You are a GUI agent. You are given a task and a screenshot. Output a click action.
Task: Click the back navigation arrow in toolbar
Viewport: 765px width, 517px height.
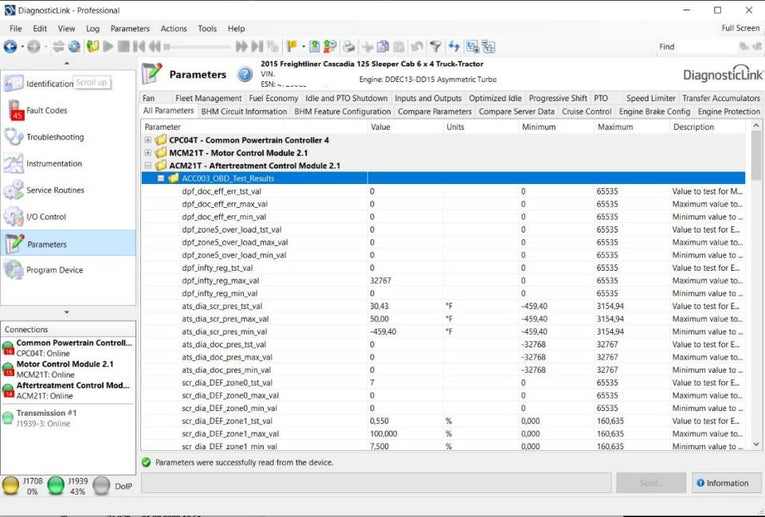[10, 46]
